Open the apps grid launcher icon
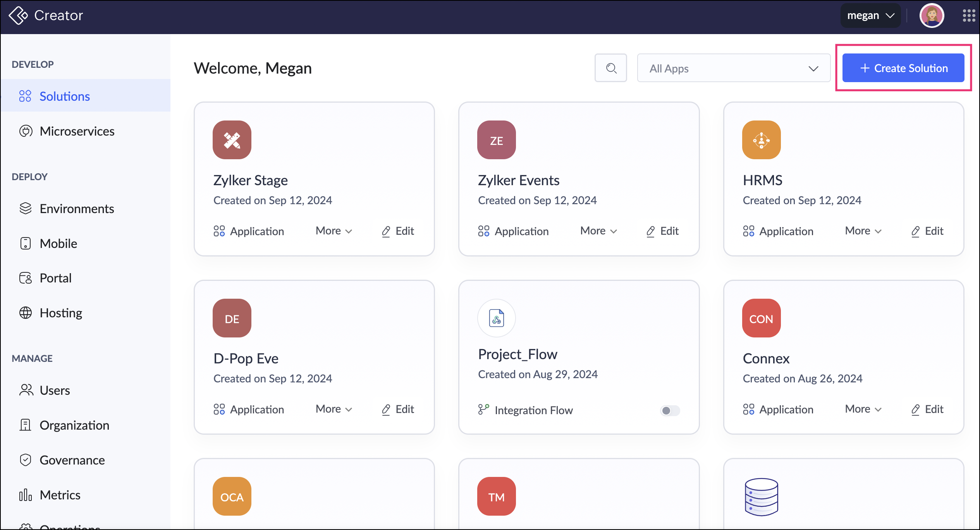The image size is (980, 530). (968, 15)
